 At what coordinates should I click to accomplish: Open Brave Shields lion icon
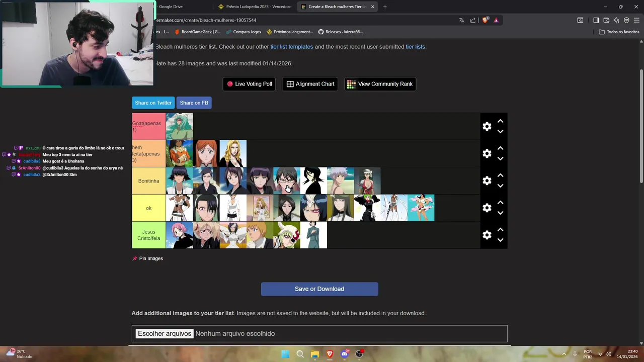[485, 20]
